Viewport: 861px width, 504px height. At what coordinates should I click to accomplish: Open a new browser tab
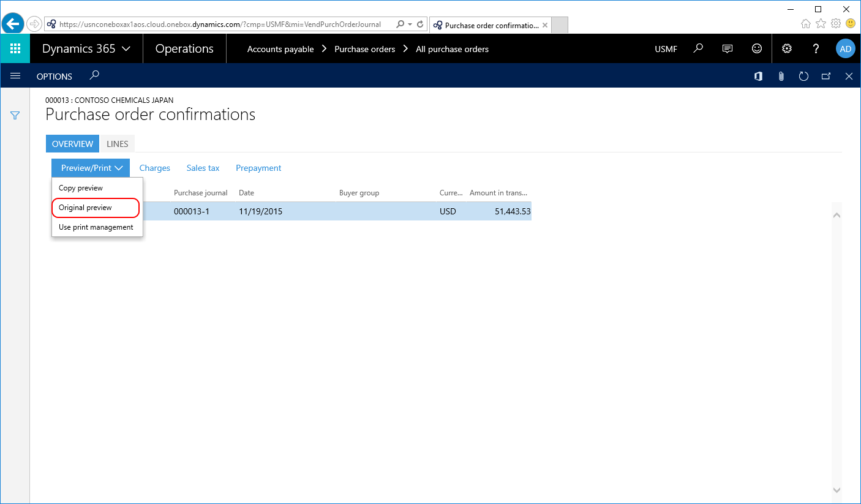[560, 25]
